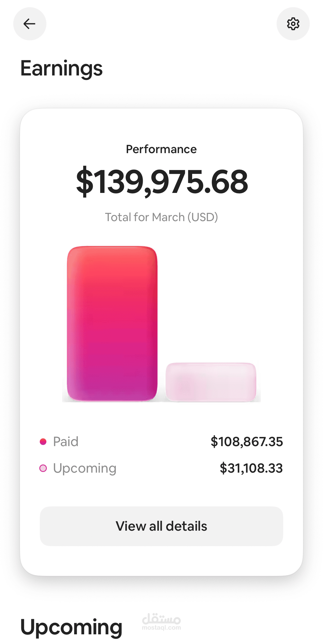Tap the $31,108.33 upcoming amount

pyautogui.click(x=251, y=468)
